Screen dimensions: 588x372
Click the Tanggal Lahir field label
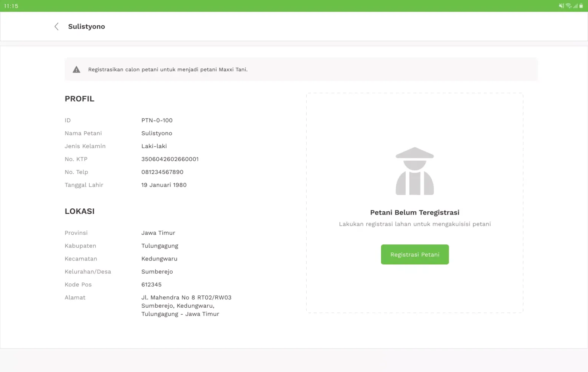[84, 185]
